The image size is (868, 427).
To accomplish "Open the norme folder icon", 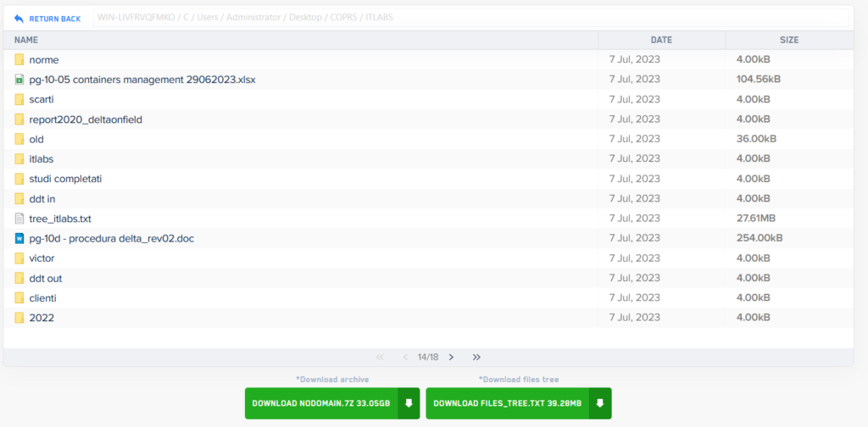I will point(19,60).
